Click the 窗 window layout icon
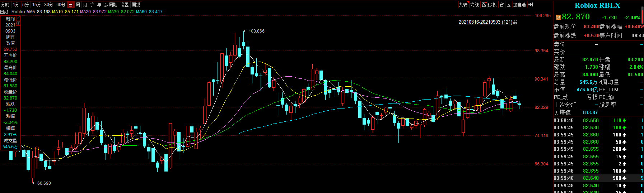The image size is (644, 193). coord(501,5)
